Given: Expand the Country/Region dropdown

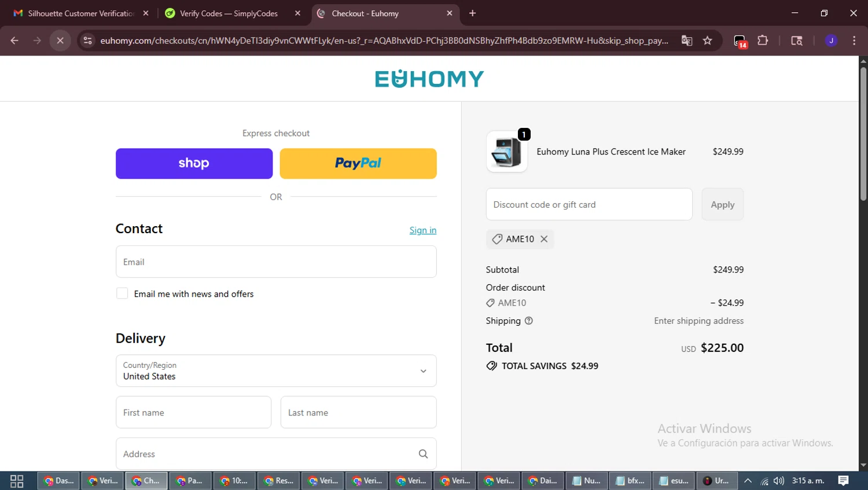Looking at the screenshot, I should tap(276, 371).
